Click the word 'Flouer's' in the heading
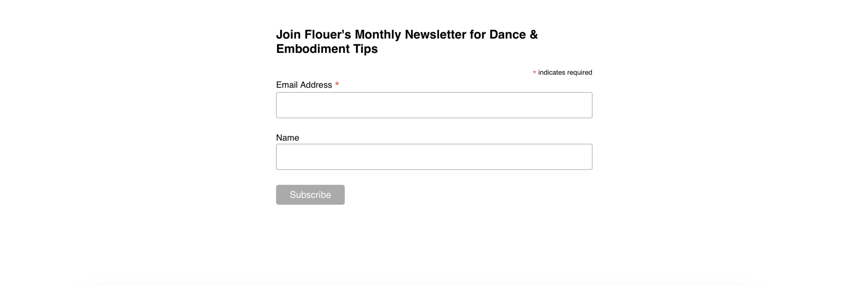 tap(327, 35)
